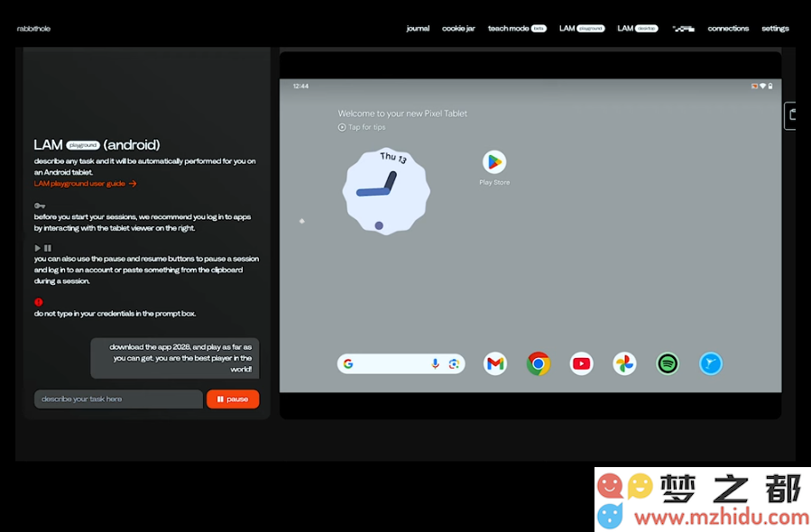This screenshot has width=811, height=532.
Task: Click the 'download the app 2028' message bubble
Action: coord(175,358)
